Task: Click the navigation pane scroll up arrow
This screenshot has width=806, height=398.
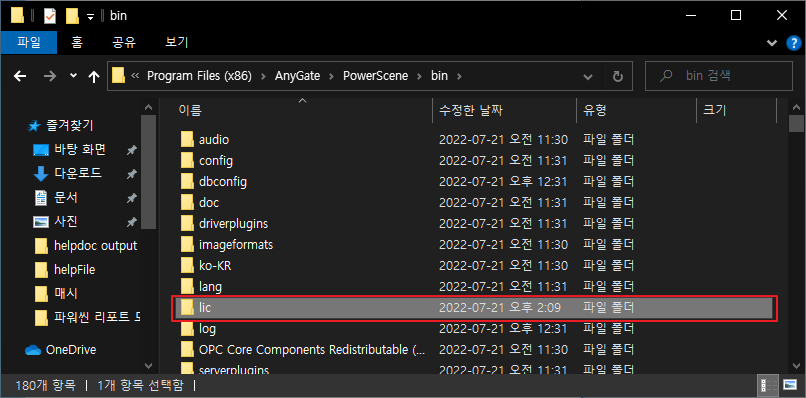Action: click(148, 107)
